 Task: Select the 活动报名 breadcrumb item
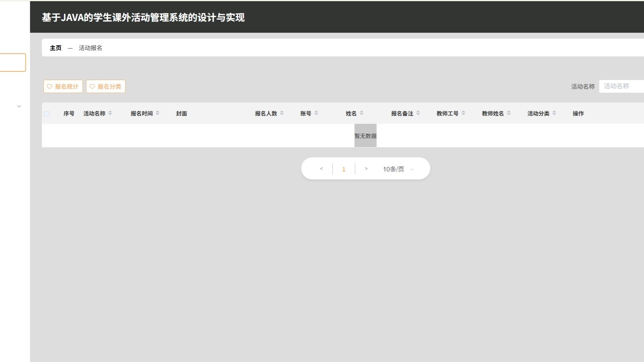(90, 47)
